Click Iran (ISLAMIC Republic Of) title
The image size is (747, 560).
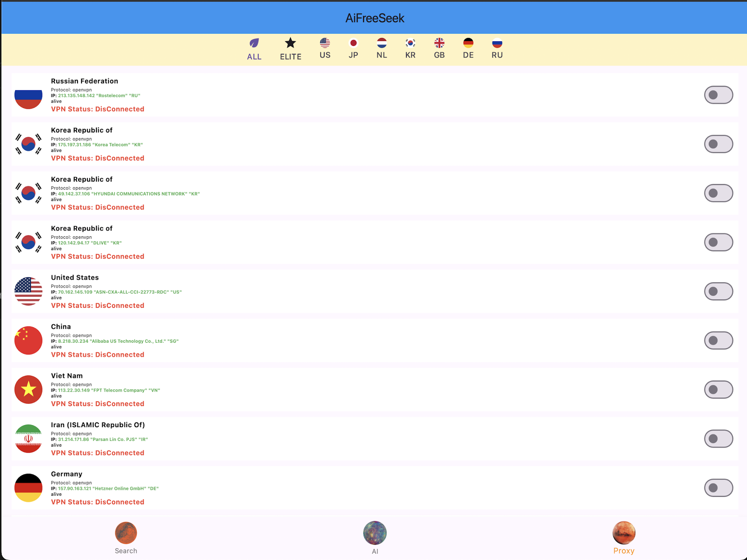click(x=98, y=425)
